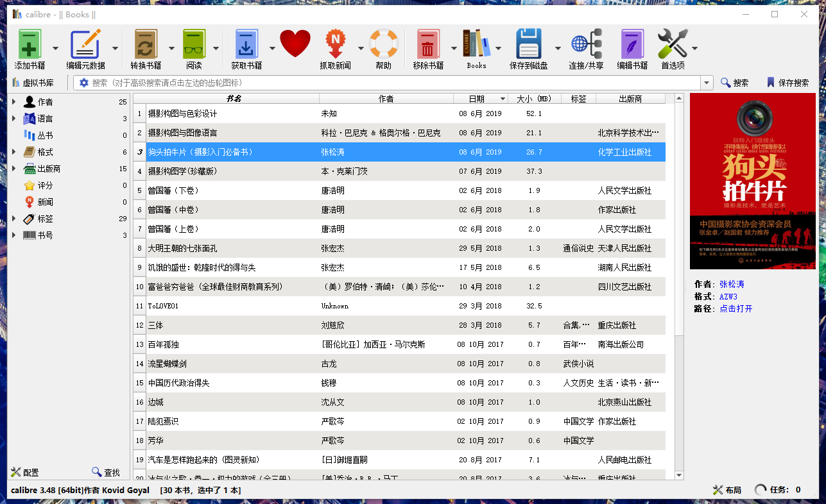Image resolution: width=826 pixels, height=504 pixels.
Task: Expand the 标签 (Tags) category
Action: [x=13, y=219]
